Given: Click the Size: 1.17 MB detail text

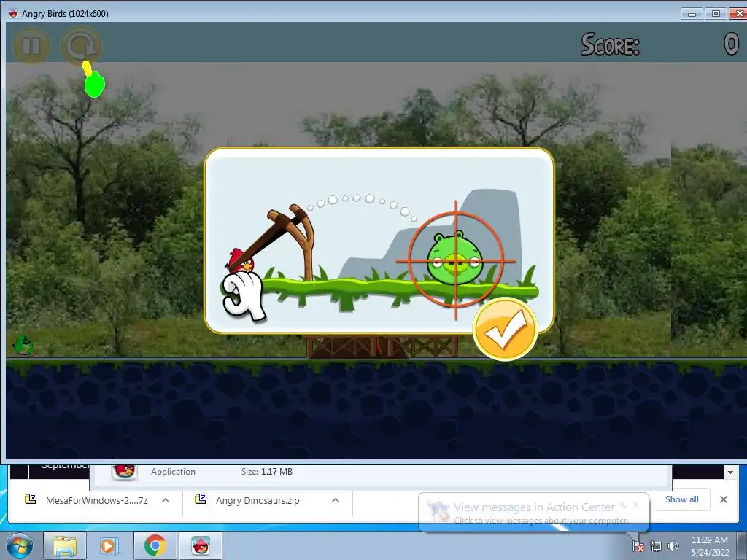Looking at the screenshot, I should click(267, 472).
